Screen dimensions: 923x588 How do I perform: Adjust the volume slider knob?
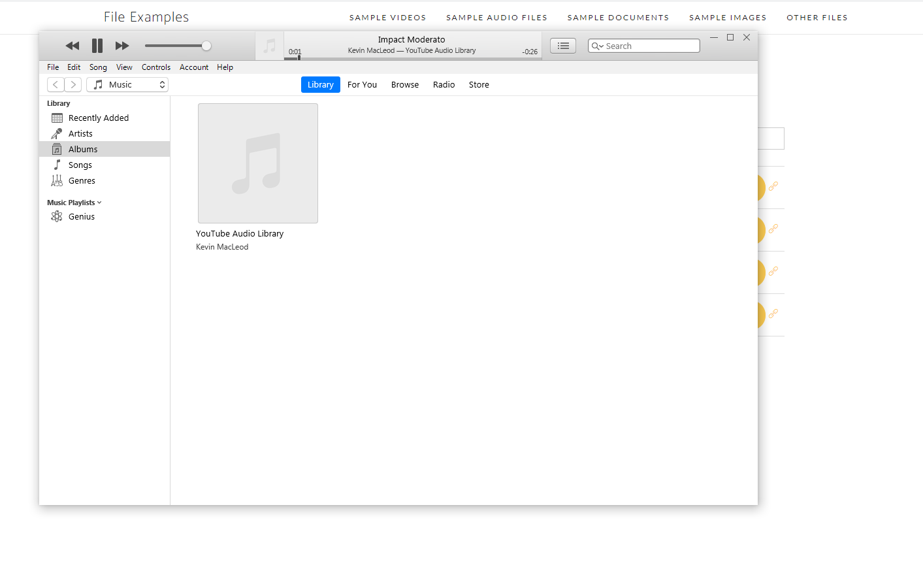point(206,46)
